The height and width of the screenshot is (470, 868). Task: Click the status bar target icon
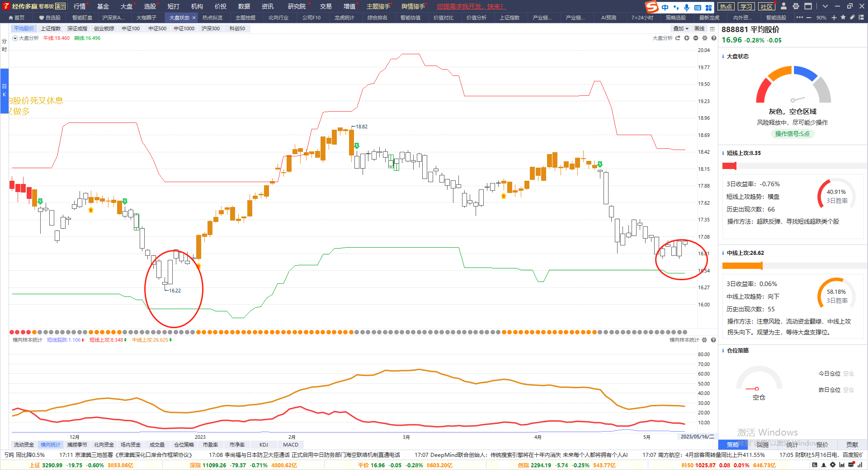(833, 465)
